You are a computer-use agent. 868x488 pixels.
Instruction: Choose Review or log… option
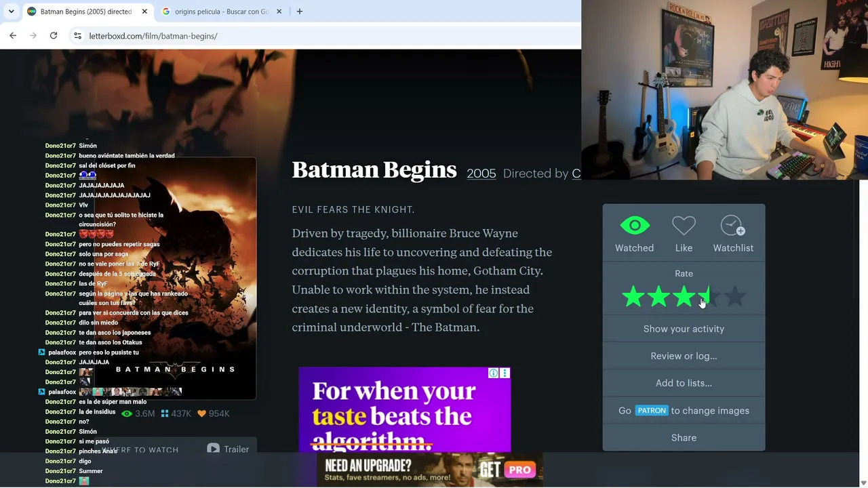coord(684,356)
